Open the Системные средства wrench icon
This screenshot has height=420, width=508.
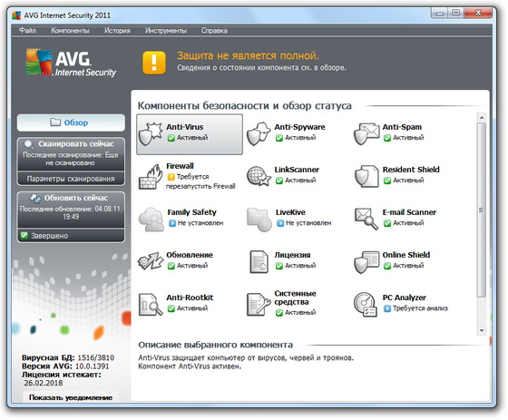point(259,304)
